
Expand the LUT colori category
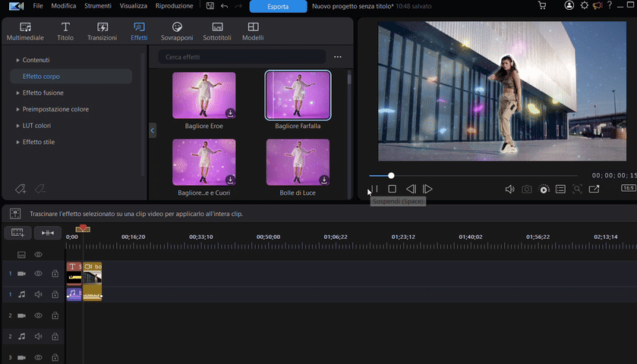(18, 126)
